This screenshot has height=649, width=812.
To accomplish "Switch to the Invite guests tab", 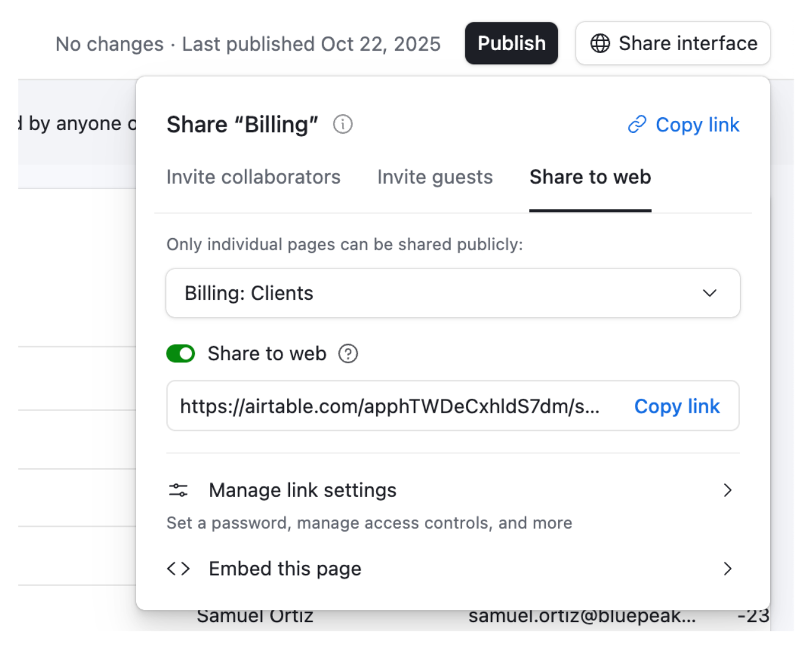I will point(435,177).
